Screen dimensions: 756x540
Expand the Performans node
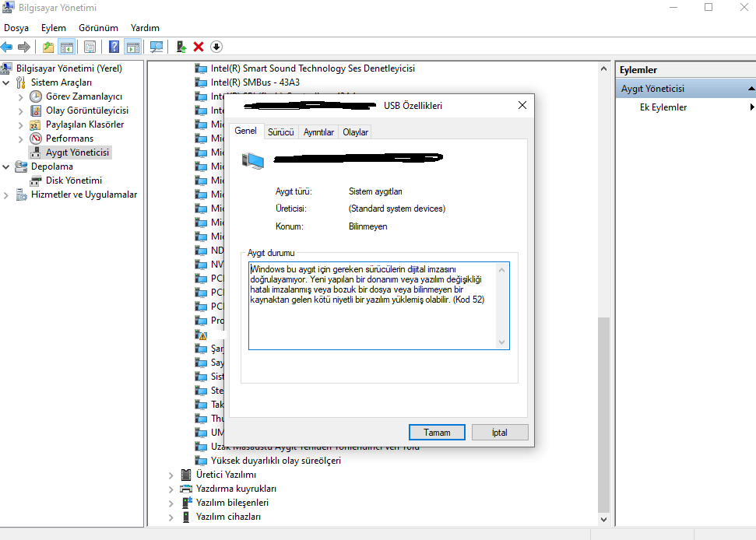[21, 139]
